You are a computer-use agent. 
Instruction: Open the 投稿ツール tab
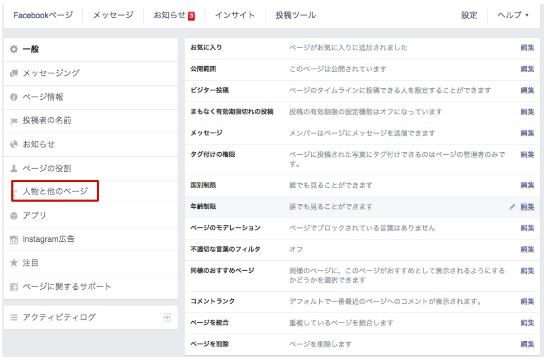point(296,15)
